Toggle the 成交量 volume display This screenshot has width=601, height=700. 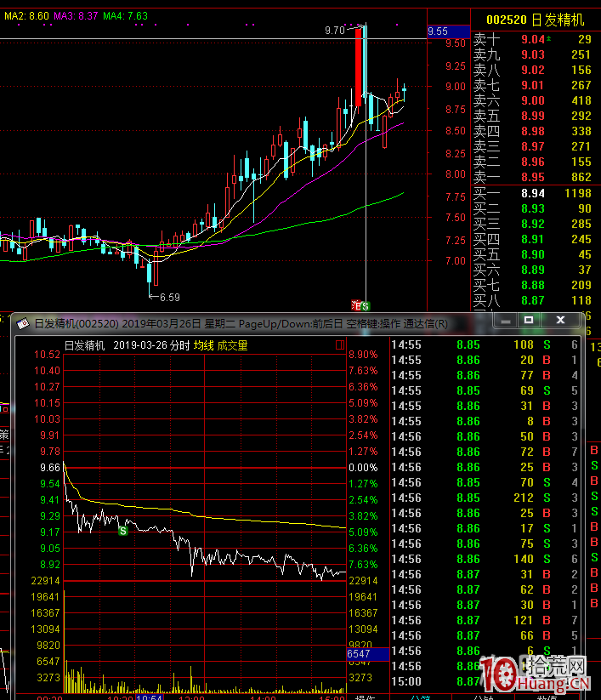[x=233, y=345]
